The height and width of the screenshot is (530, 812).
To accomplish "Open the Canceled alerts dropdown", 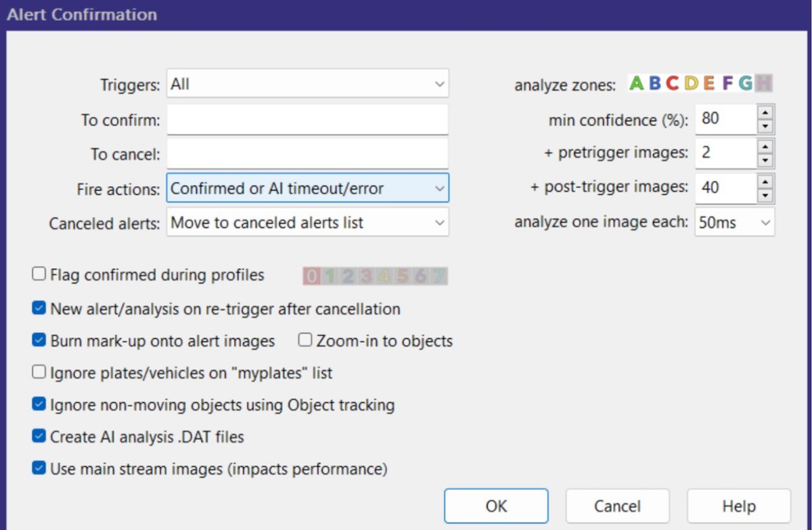I will point(308,222).
